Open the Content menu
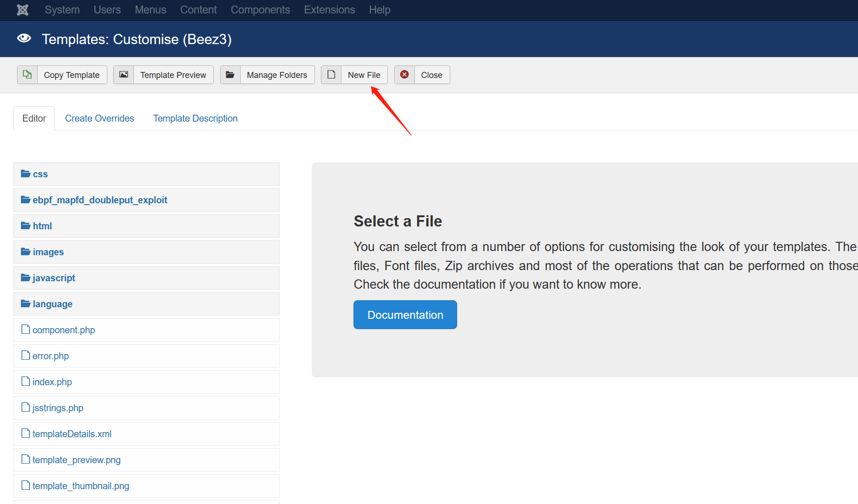 tap(198, 10)
